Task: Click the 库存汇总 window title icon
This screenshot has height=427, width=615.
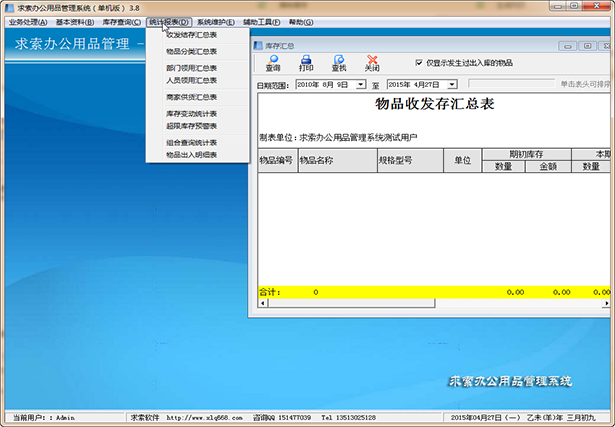Action: click(x=258, y=46)
